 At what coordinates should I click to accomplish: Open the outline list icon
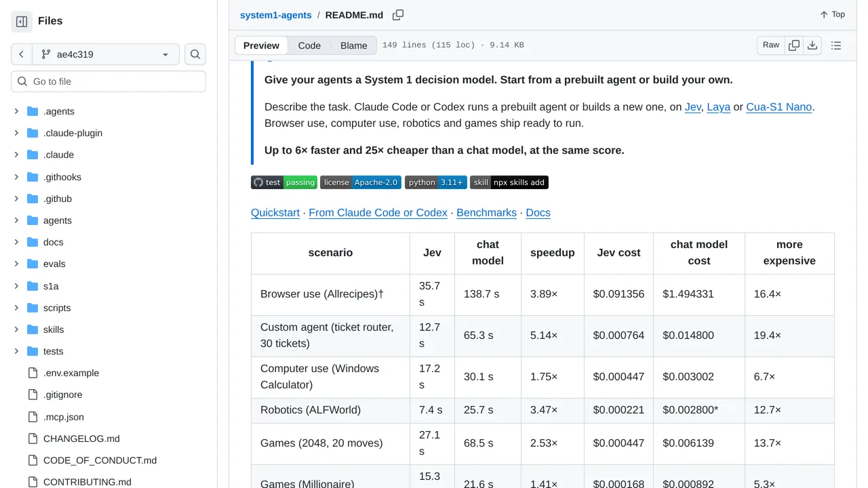click(x=836, y=45)
